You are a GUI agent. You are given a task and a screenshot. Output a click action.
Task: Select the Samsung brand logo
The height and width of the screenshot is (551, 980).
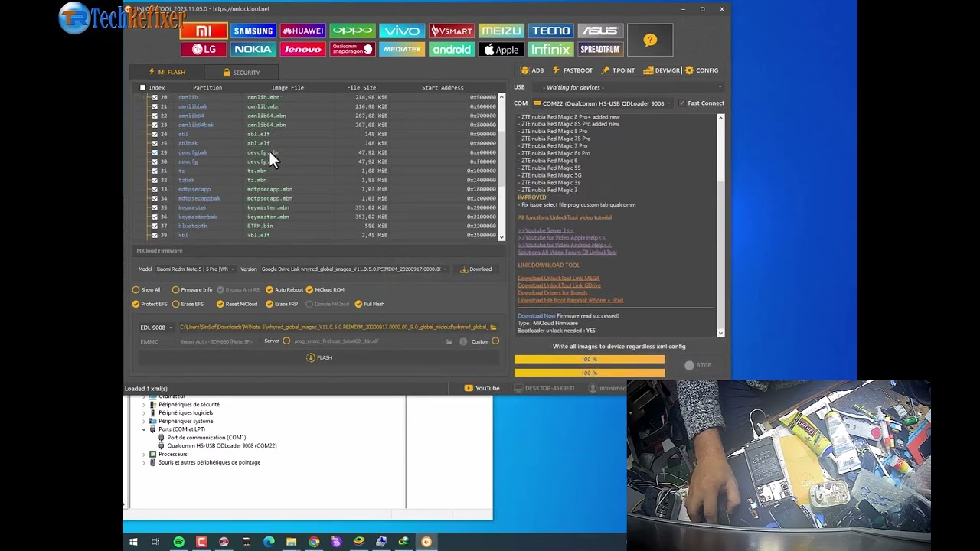coord(253,31)
